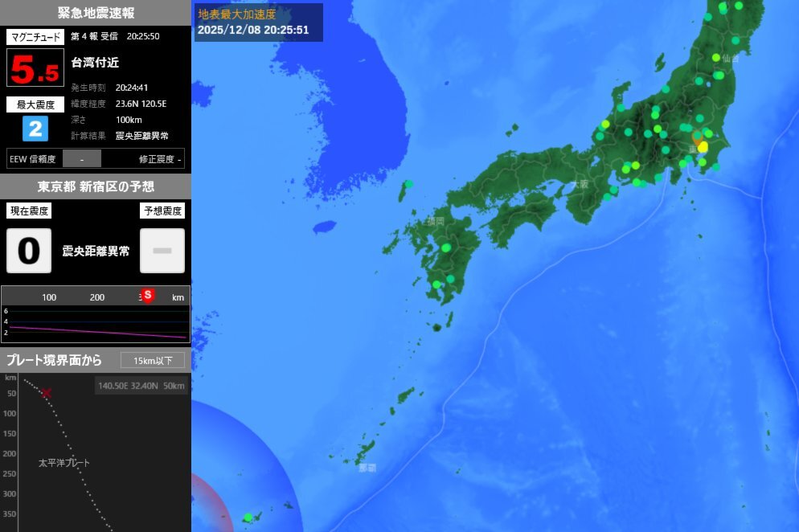Screen dimensions: 799x532
Task: Select the 緊急地震速報 header bar
Action: click(x=96, y=12)
